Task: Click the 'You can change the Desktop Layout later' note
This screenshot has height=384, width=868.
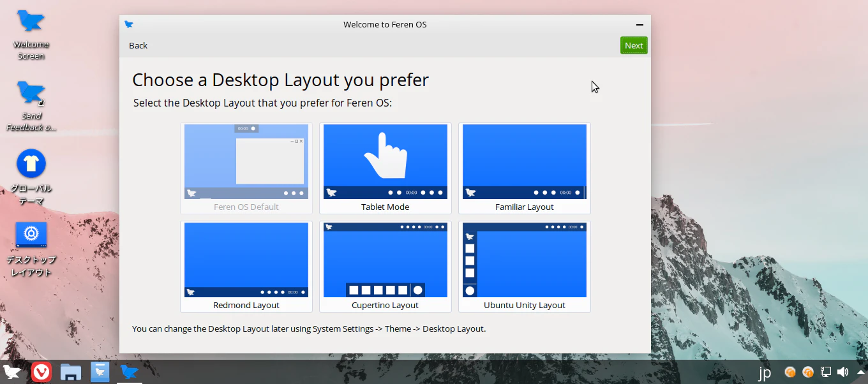Action: [x=309, y=329]
